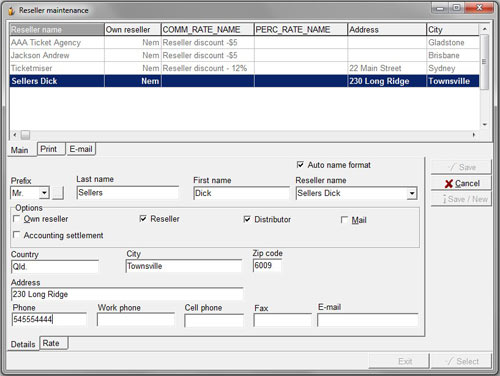Close the Reseller maintenance window
The width and height of the screenshot is (500, 376).
point(479,8)
